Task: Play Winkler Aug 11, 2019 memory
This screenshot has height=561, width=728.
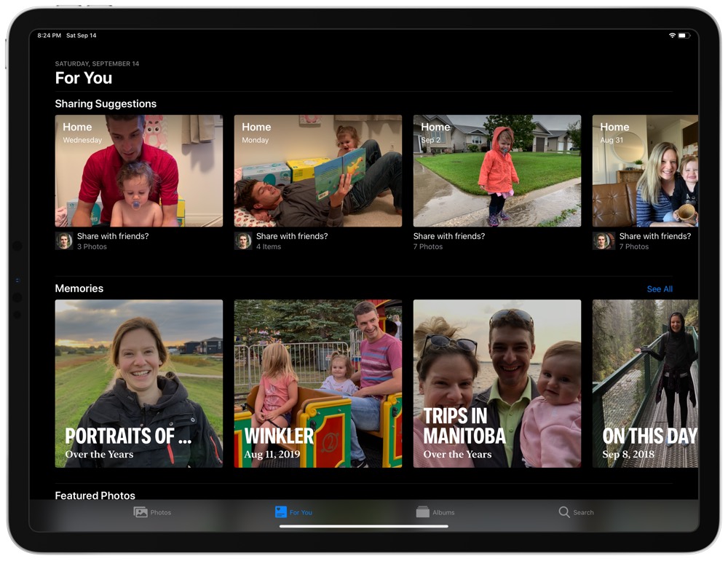Action: [x=318, y=383]
